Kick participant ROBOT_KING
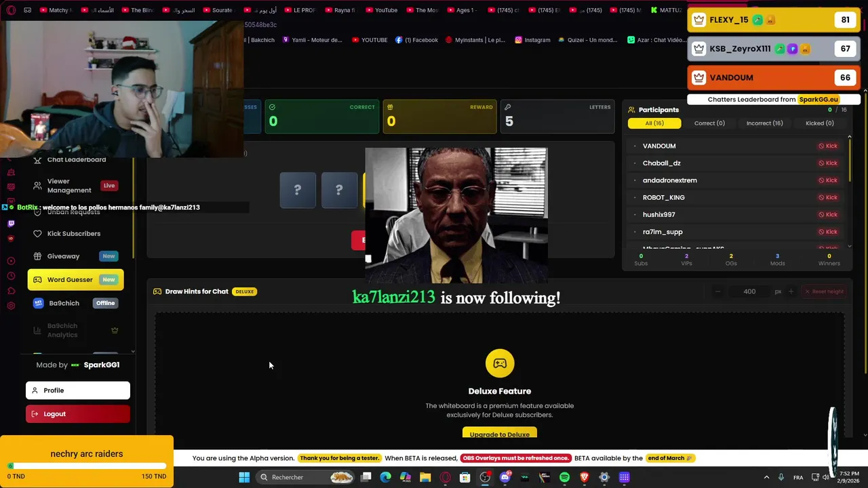The height and width of the screenshot is (488, 868). point(827,197)
